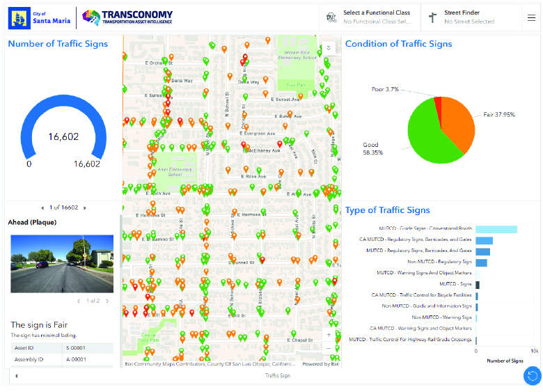Click the Functional Class selector icon
Viewport: 543px width, 392px height.
(x=331, y=17)
